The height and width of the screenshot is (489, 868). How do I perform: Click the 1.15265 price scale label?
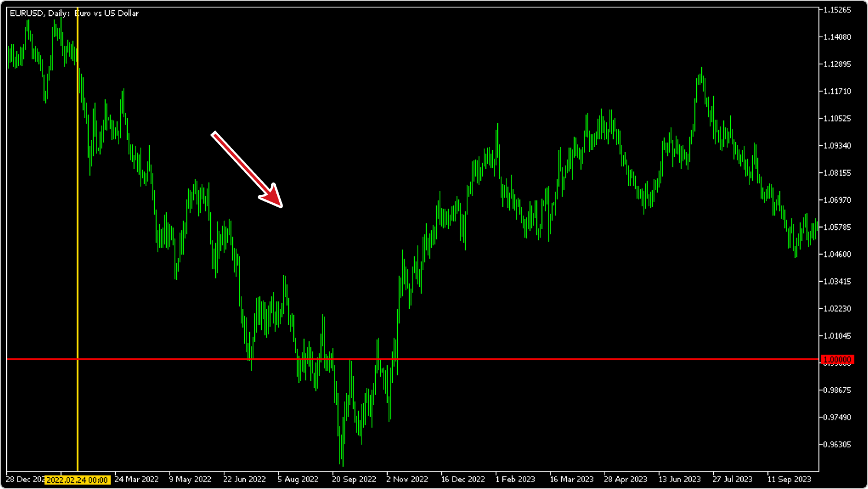(837, 10)
